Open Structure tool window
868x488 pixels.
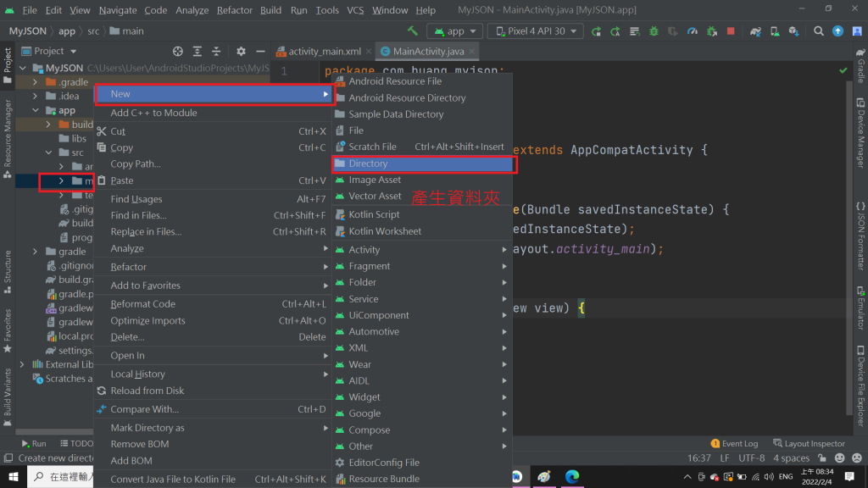click(7, 272)
